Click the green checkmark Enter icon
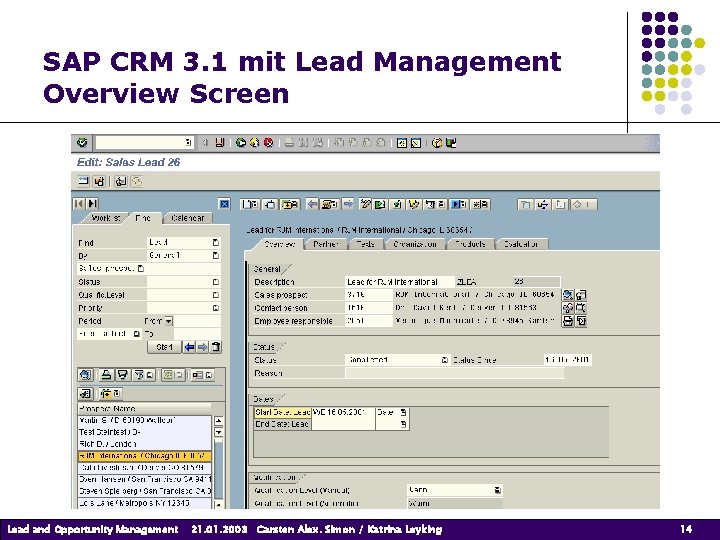 [83, 143]
